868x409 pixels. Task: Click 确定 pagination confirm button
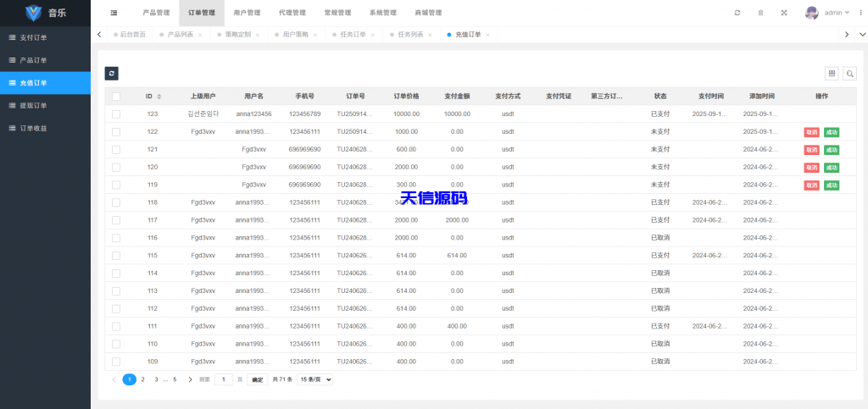258,379
